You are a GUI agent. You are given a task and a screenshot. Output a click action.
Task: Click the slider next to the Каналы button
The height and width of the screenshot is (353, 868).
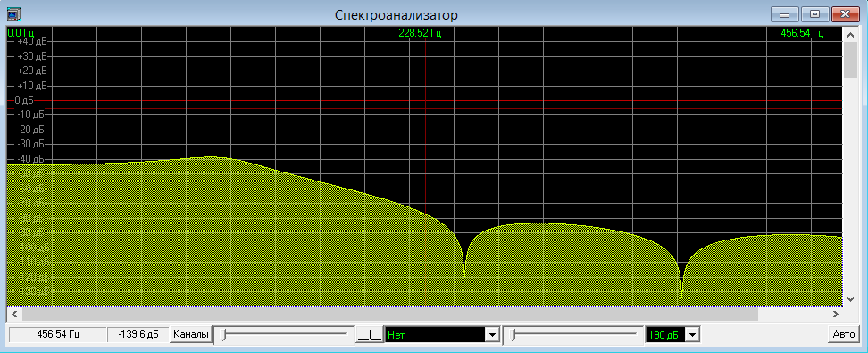pyautogui.click(x=285, y=335)
